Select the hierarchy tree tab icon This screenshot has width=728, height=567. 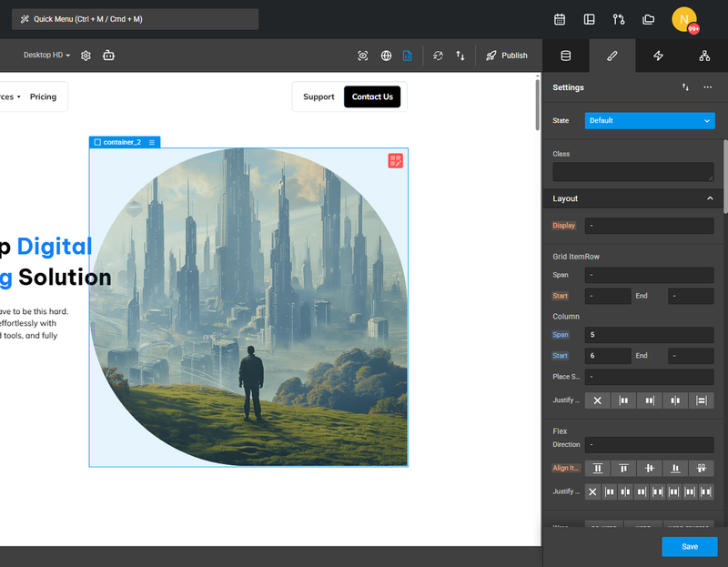pyautogui.click(x=704, y=56)
